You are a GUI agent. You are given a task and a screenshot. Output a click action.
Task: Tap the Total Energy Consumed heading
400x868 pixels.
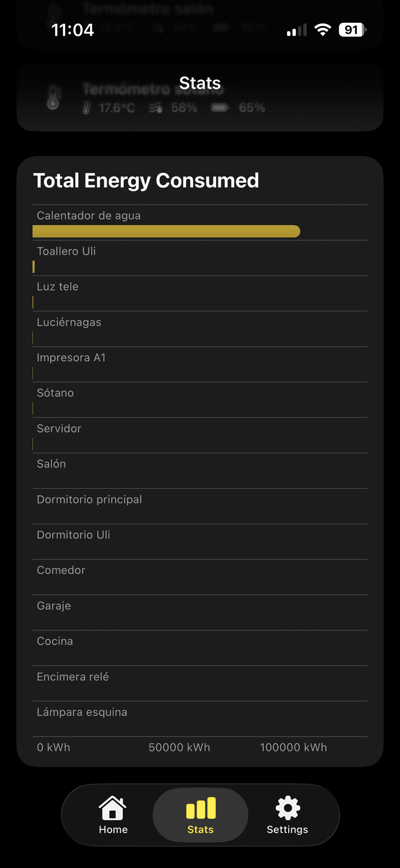point(146,180)
